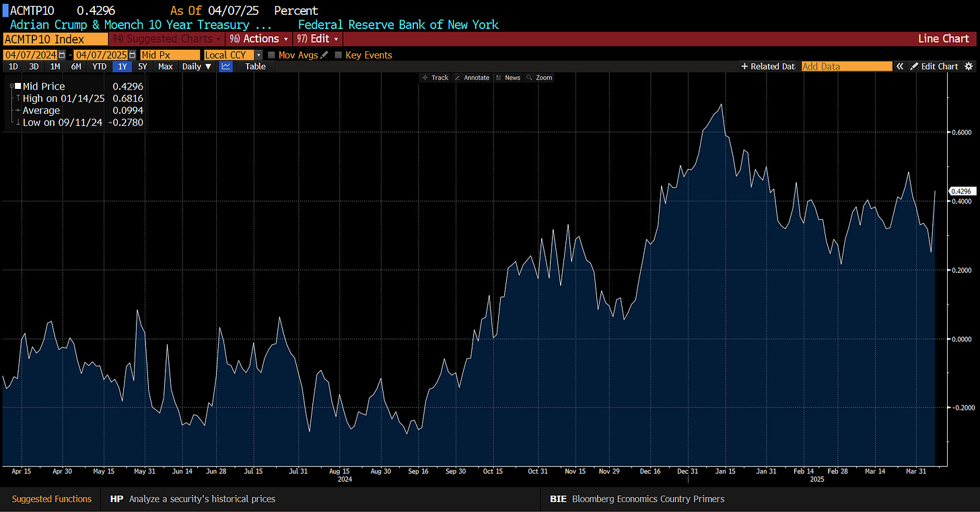Click the Mid Price legend color box
The image size is (980, 512).
click(x=18, y=86)
